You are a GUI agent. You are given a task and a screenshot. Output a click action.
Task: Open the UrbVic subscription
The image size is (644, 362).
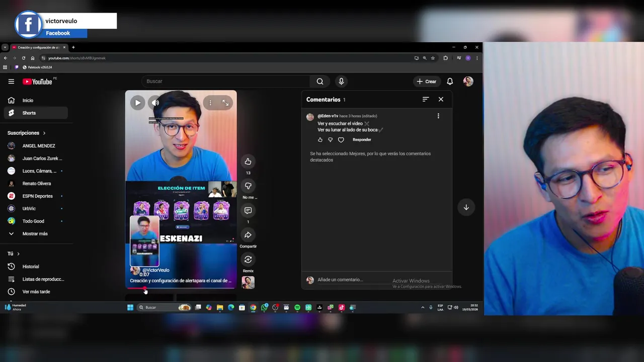(x=35, y=209)
